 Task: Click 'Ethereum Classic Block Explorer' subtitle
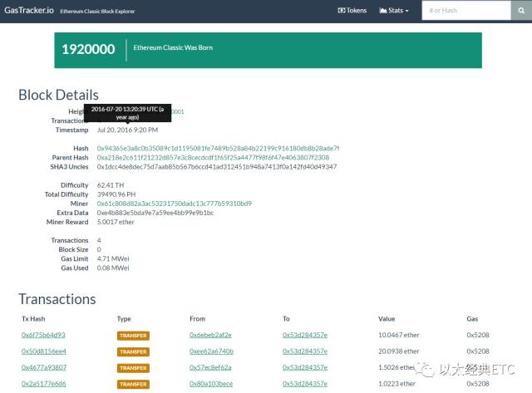[97, 11]
